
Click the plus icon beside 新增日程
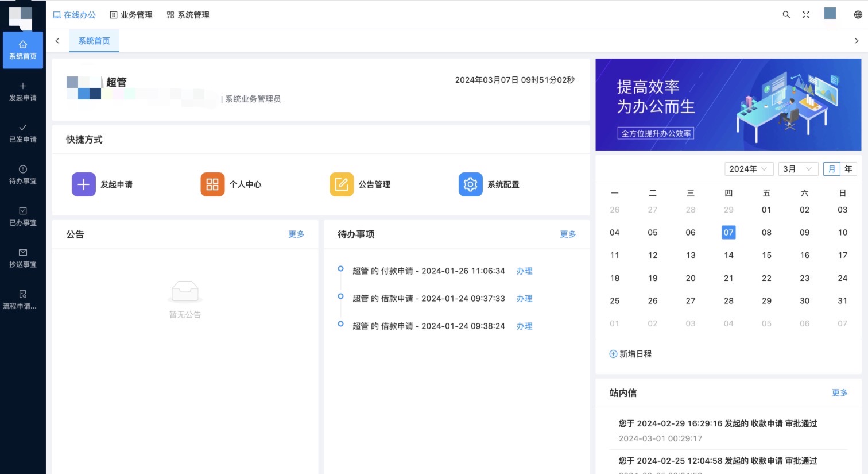[613, 354]
